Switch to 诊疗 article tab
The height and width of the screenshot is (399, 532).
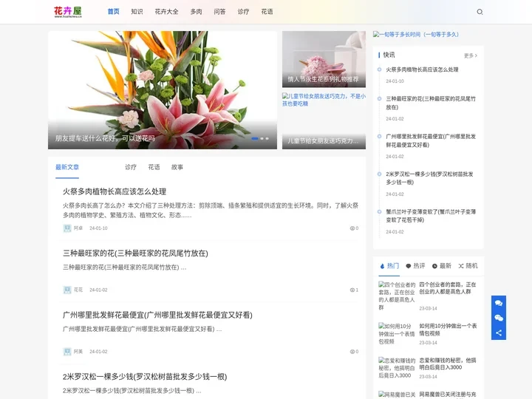coord(131,167)
